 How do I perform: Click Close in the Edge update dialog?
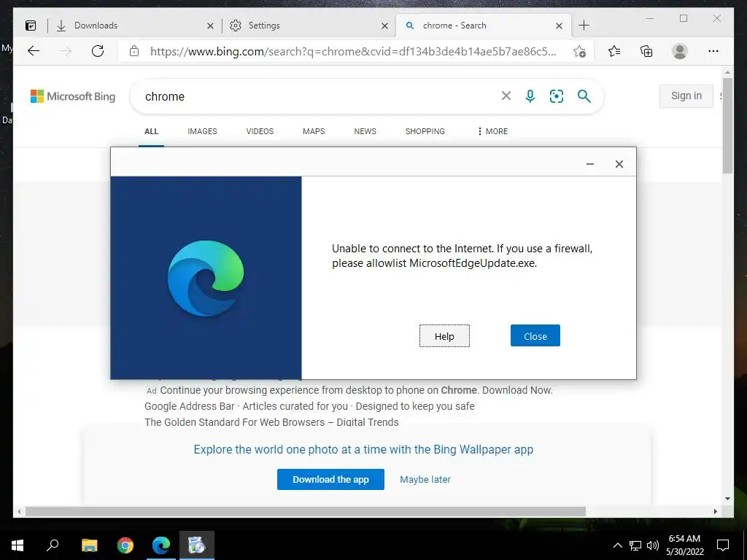[x=535, y=335]
